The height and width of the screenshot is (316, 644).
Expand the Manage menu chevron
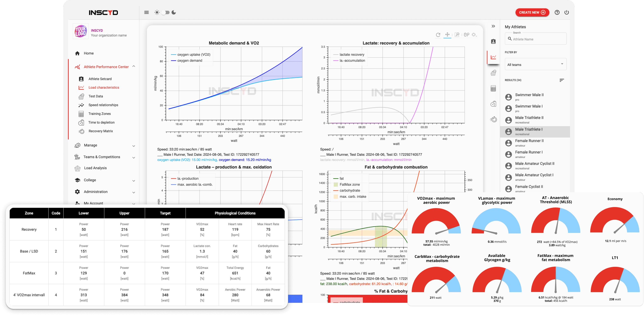click(134, 146)
